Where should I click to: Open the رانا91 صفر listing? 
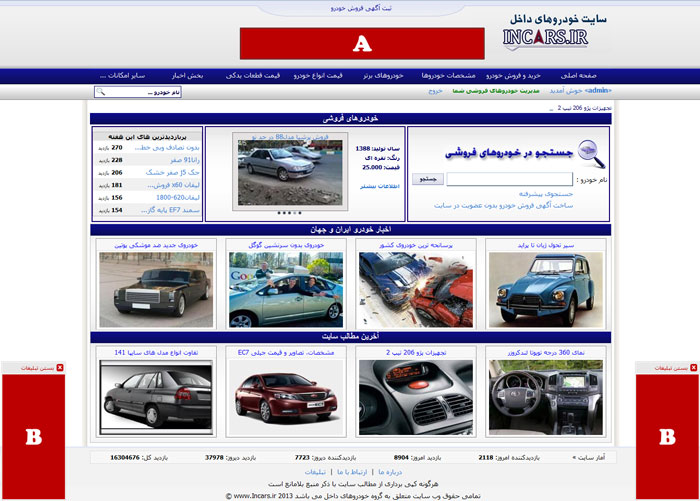click(x=185, y=160)
